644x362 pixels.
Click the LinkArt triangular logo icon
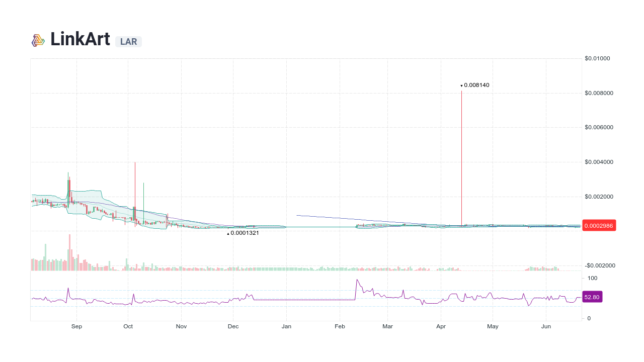click(x=38, y=40)
